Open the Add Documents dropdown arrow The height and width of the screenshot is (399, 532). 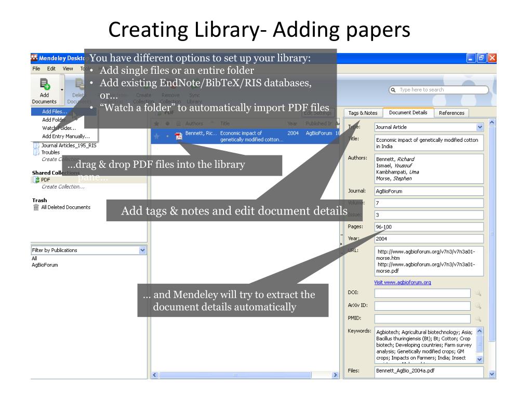point(62,90)
